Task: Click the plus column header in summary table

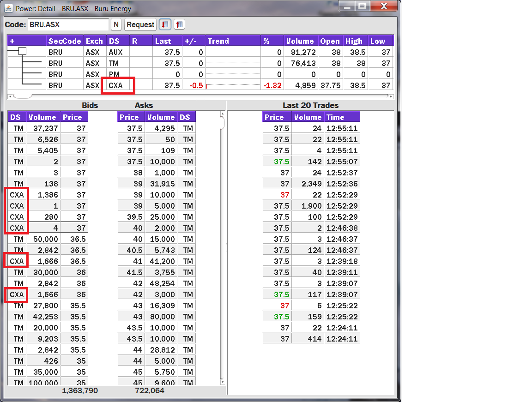Action: tap(26, 41)
